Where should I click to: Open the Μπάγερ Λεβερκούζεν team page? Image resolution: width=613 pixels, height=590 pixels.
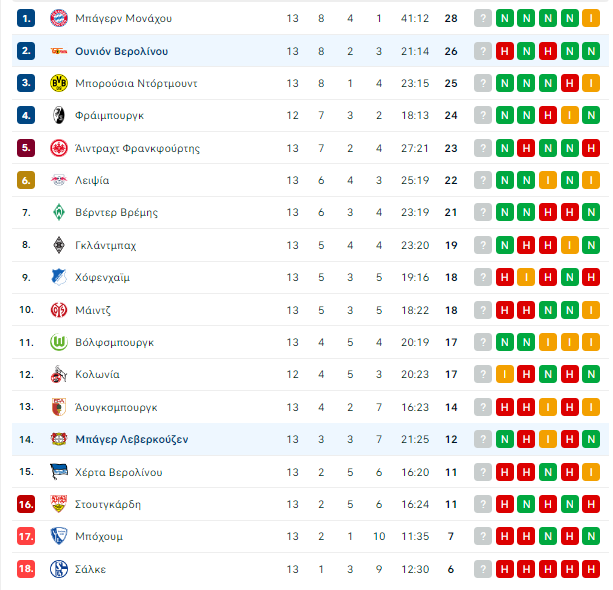[132, 439]
